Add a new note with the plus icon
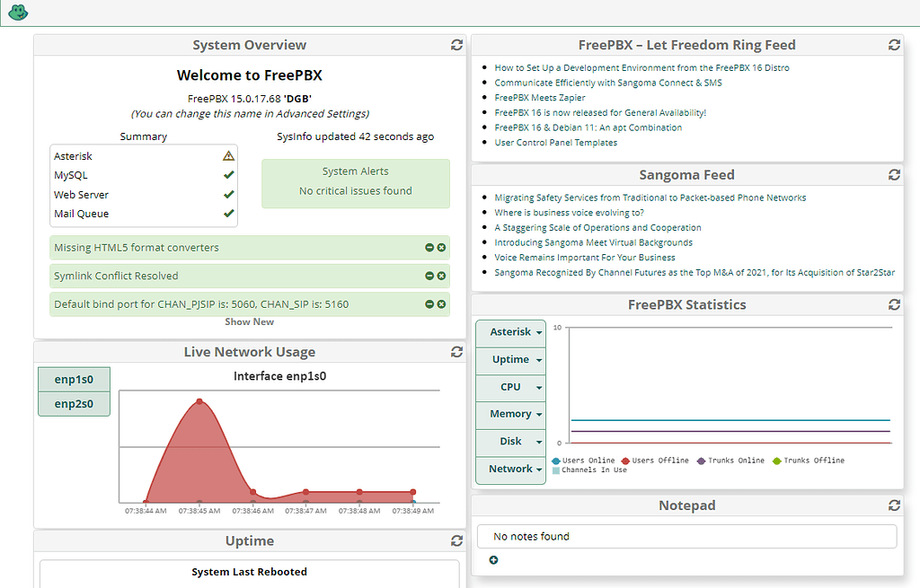 pyautogui.click(x=493, y=559)
